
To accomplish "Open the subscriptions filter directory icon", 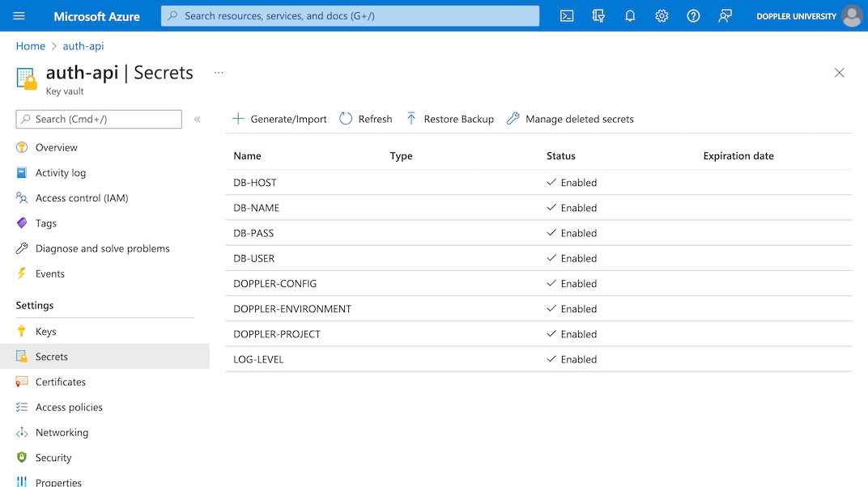I will 598,15.
